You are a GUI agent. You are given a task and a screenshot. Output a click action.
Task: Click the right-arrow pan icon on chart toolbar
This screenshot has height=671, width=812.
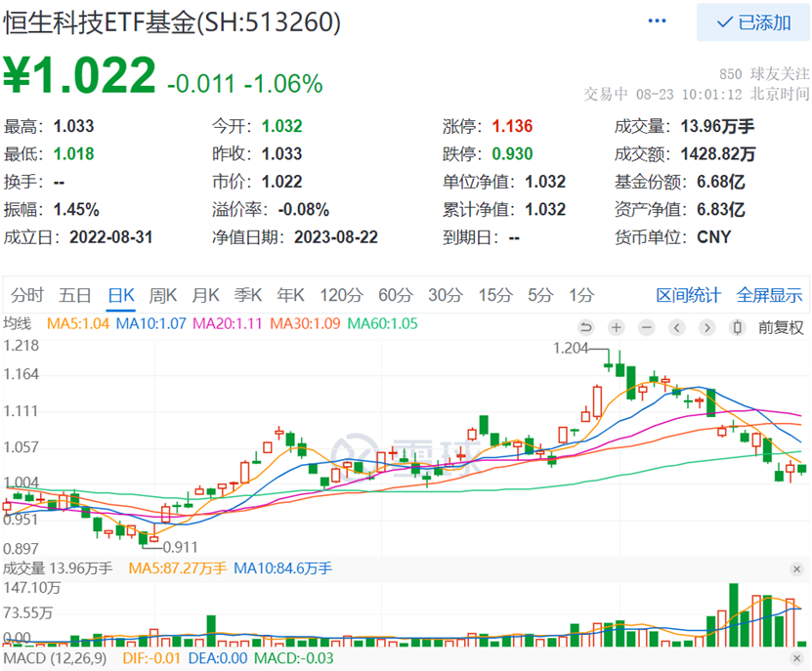coord(705,327)
